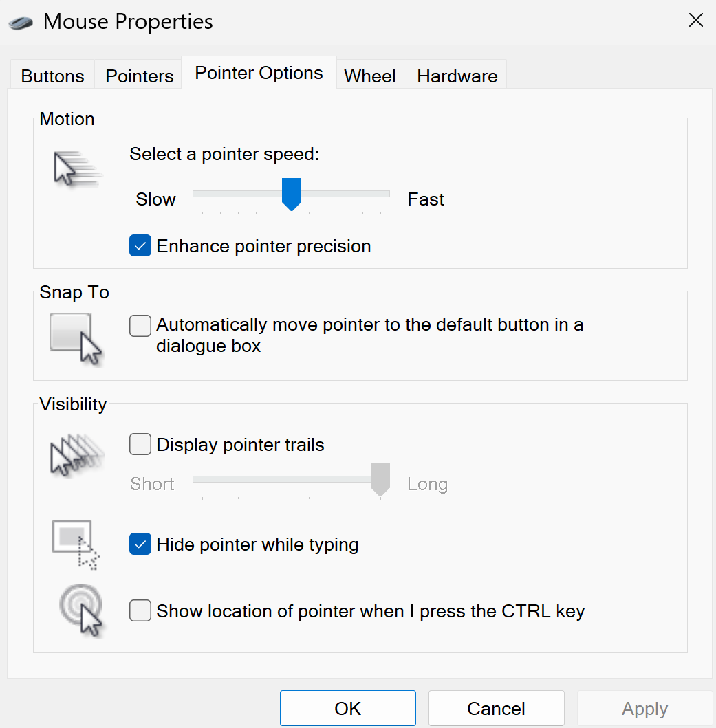Uncheck Hide pointer while typing
716x728 pixels.
point(140,544)
